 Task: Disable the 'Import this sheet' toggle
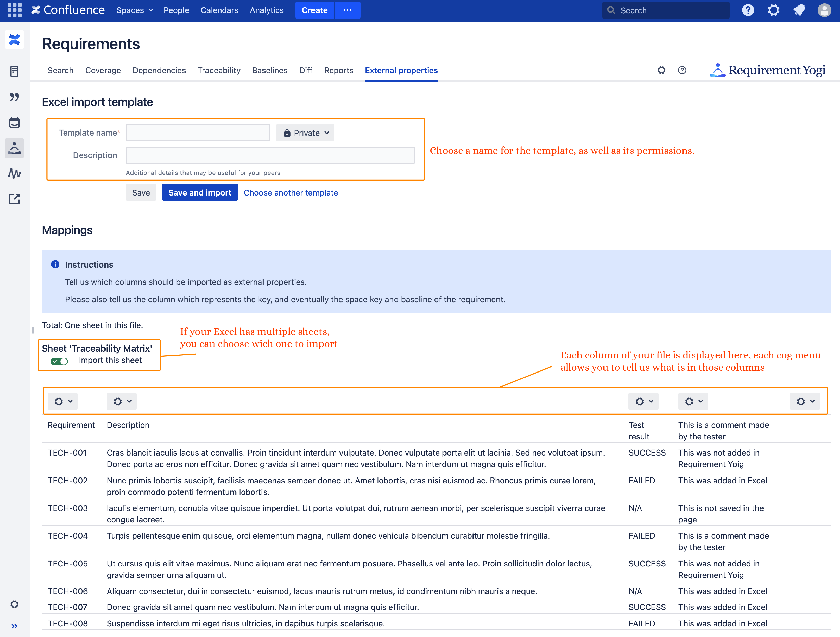[60, 361]
